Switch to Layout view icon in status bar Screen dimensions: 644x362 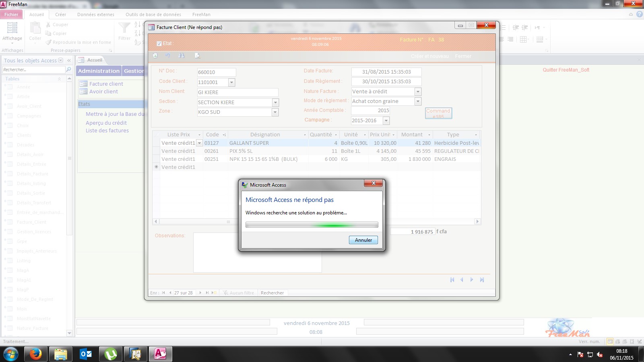click(x=632, y=341)
